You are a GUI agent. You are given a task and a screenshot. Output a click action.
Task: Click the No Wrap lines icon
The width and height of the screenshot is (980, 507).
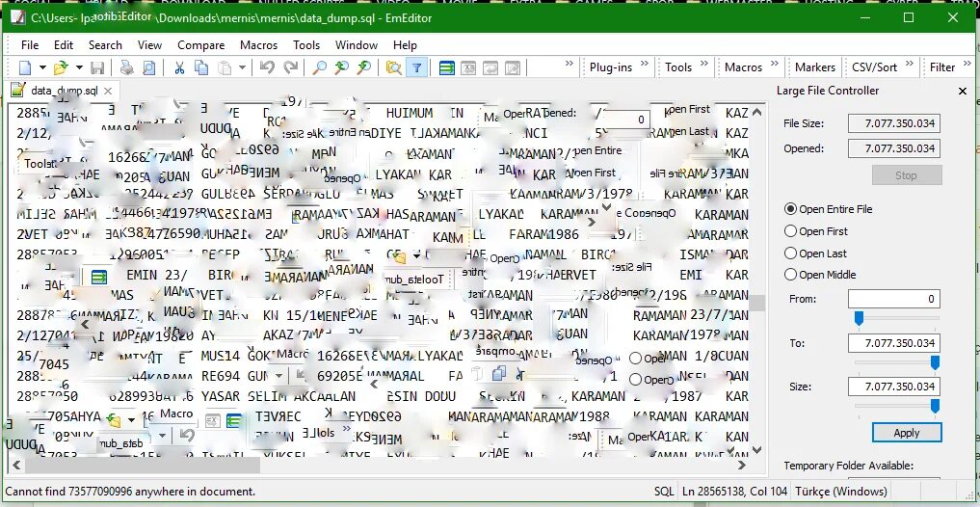tap(446, 67)
